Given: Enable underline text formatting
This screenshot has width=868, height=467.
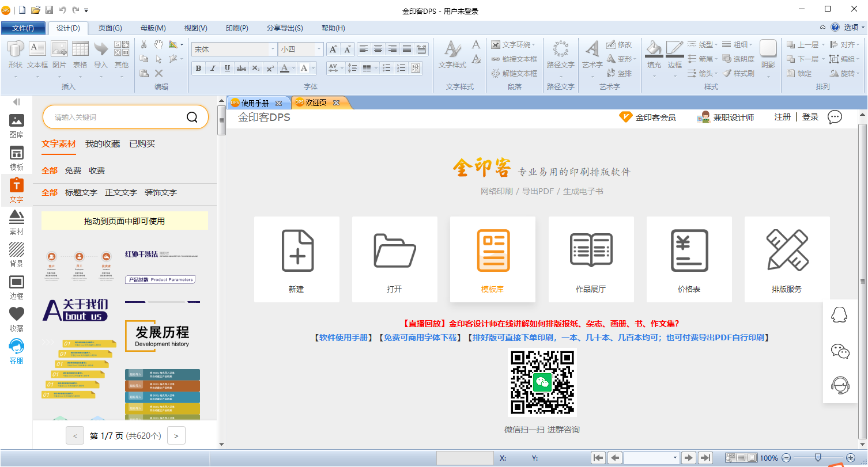Looking at the screenshot, I should pyautogui.click(x=227, y=68).
